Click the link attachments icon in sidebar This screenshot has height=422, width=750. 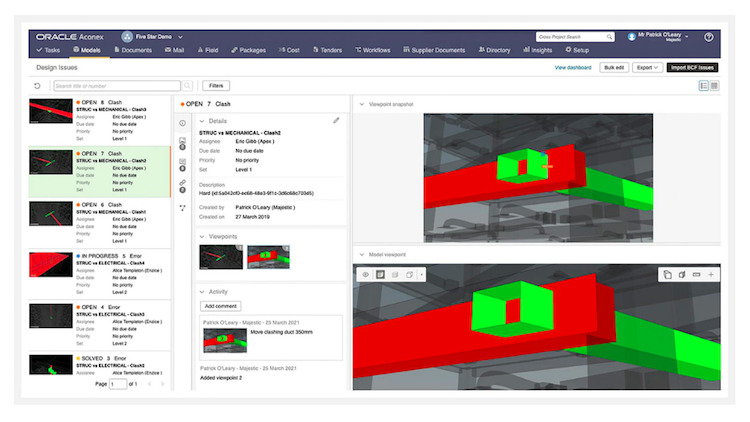[x=182, y=183]
